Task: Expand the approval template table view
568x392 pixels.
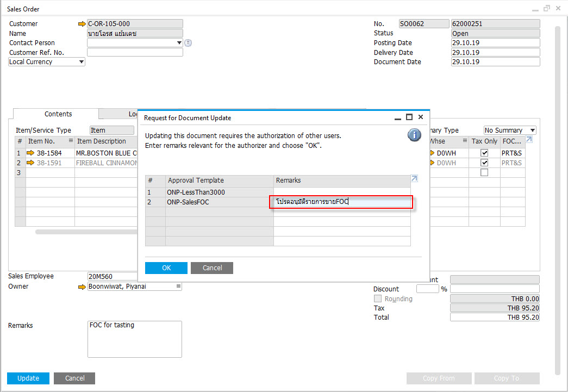Action: pyautogui.click(x=414, y=178)
